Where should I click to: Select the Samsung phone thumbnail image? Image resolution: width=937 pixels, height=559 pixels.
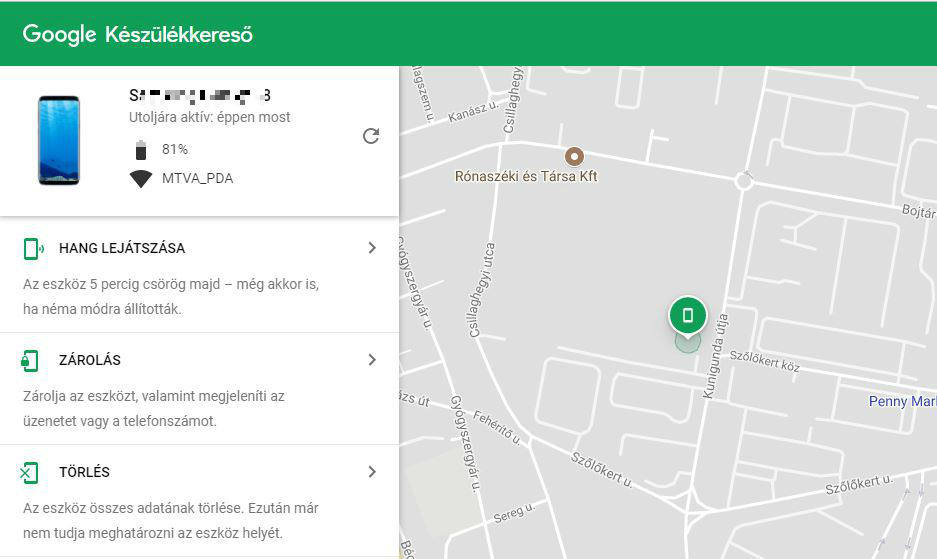pos(59,140)
